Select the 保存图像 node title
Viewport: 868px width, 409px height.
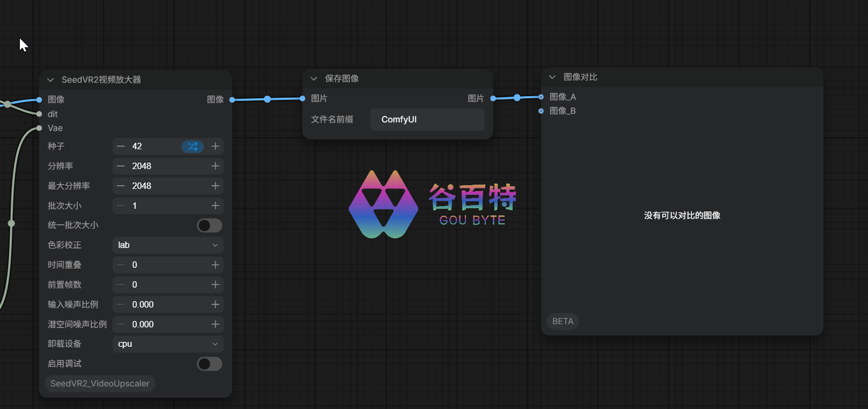[x=342, y=79]
